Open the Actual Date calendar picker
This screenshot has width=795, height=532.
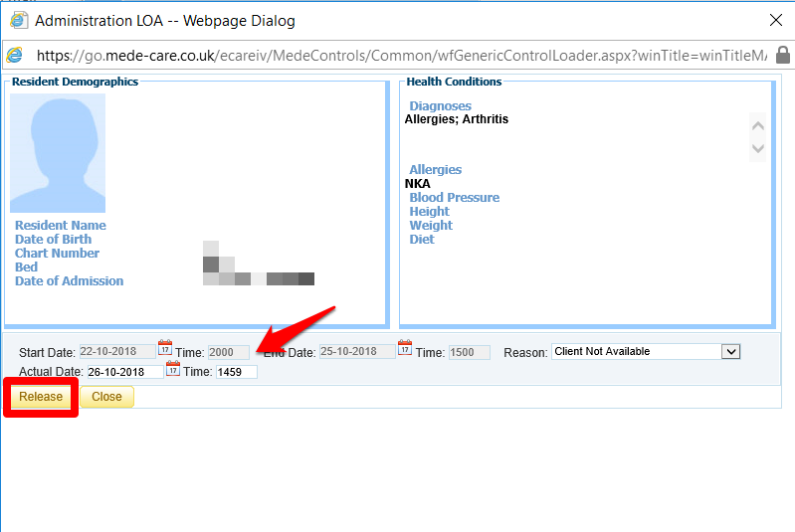pos(173,370)
